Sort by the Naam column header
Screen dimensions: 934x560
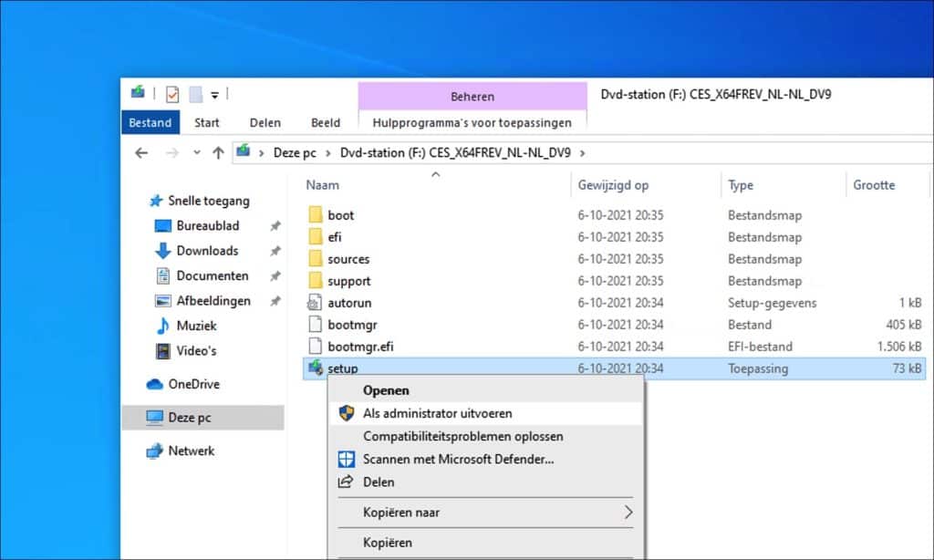click(x=322, y=185)
